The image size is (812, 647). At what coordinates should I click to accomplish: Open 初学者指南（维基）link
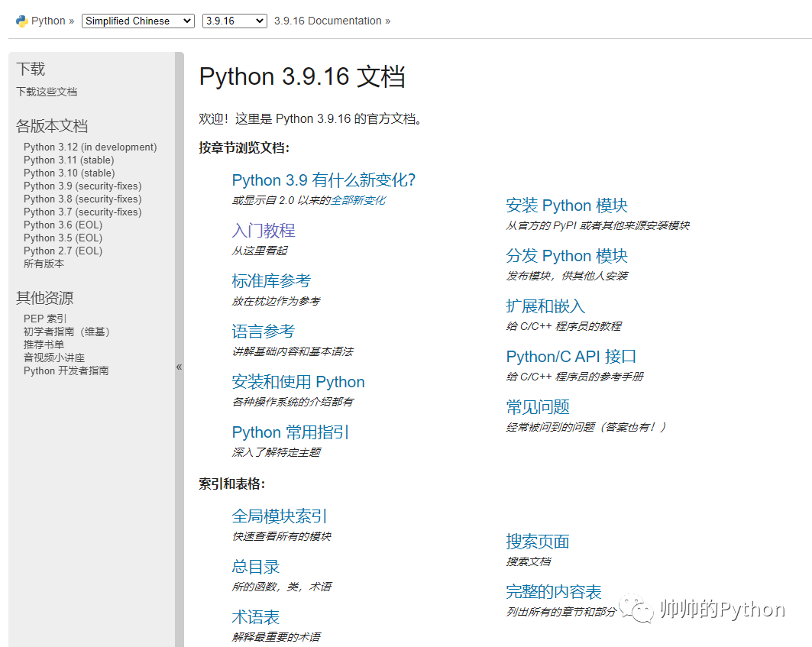point(66,332)
